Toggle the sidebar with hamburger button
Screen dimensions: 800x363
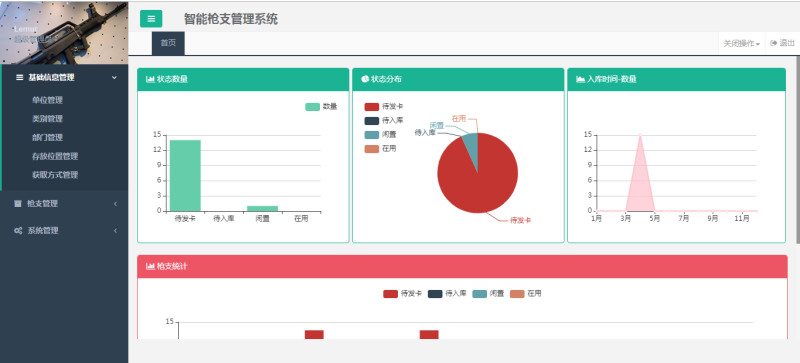pos(151,19)
